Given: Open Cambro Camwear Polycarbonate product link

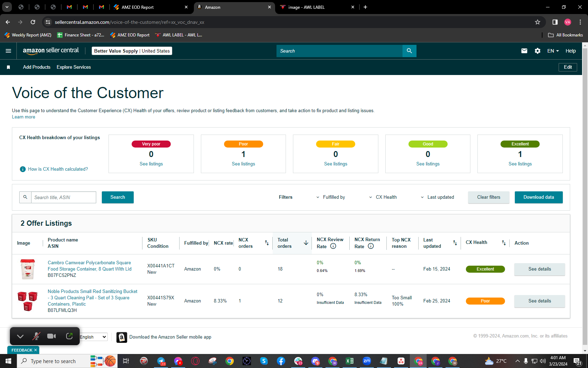Looking at the screenshot, I should [x=90, y=266].
